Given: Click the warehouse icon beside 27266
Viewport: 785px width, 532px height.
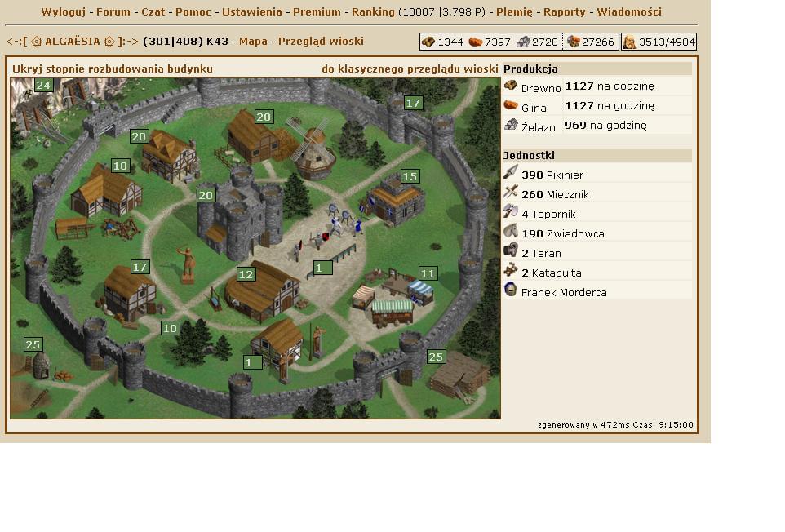Looking at the screenshot, I should pyautogui.click(x=573, y=42).
